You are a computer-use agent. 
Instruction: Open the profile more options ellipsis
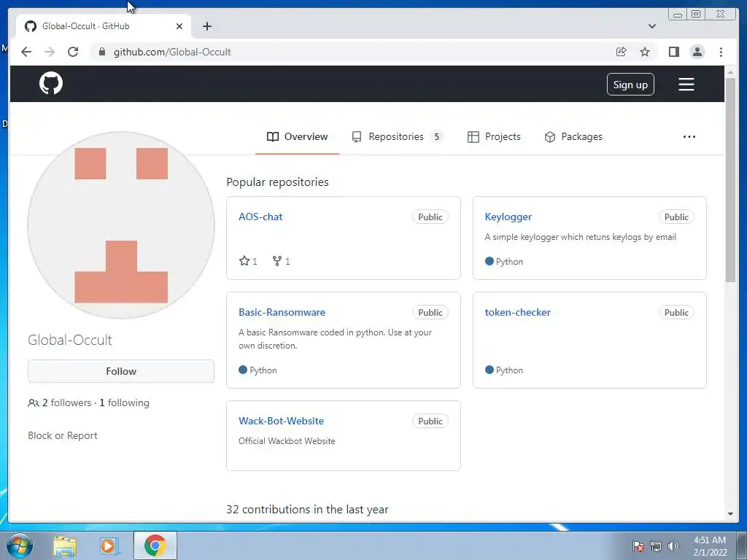coord(689,136)
